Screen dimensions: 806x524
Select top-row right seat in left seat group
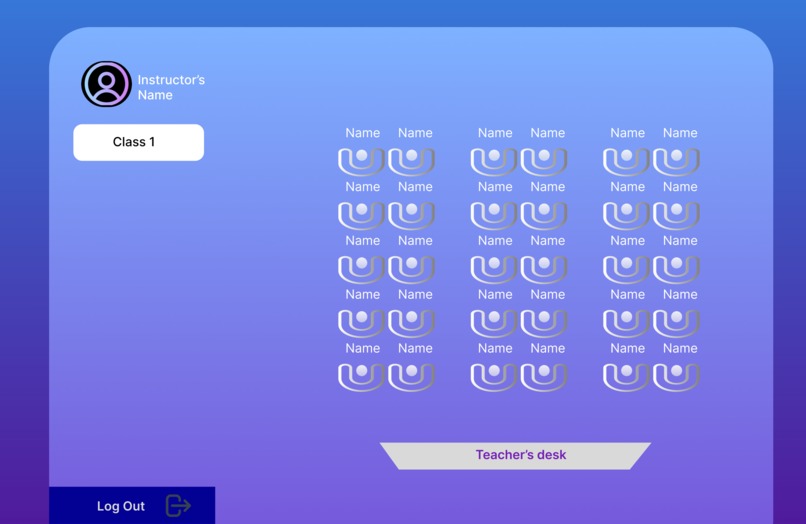tap(412, 161)
